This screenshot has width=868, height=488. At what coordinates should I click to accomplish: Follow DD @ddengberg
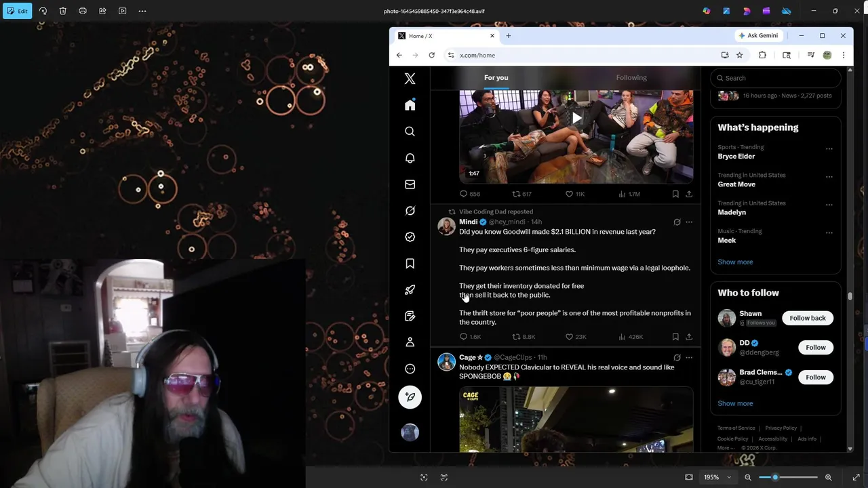(815, 347)
